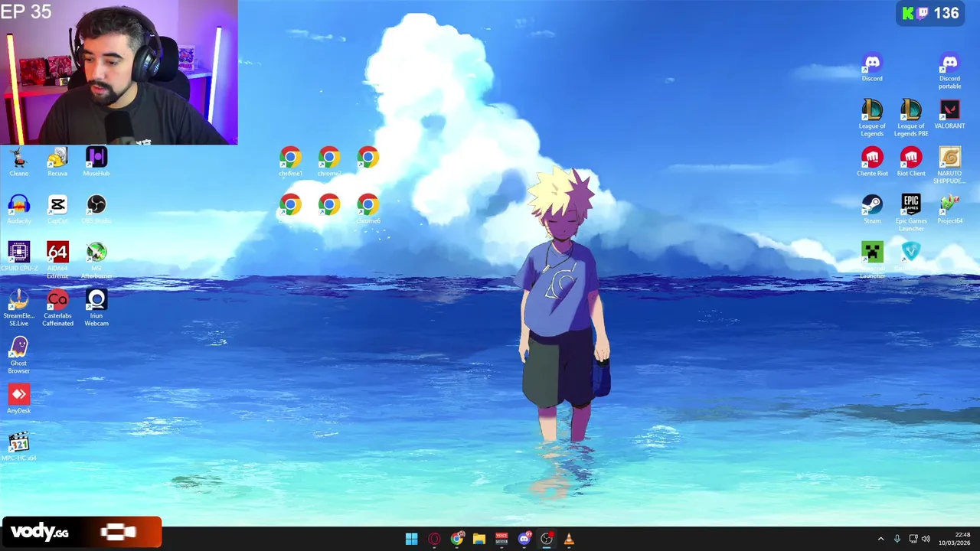
Task: Open NARUTO SHIPPUDEN game shortcut
Action: point(949,165)
